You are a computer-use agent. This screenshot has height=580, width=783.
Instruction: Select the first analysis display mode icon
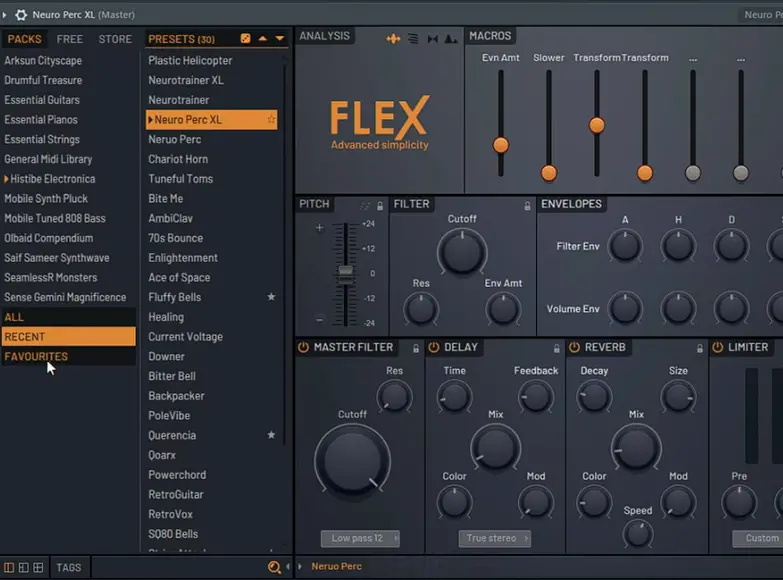coord(393,39)
